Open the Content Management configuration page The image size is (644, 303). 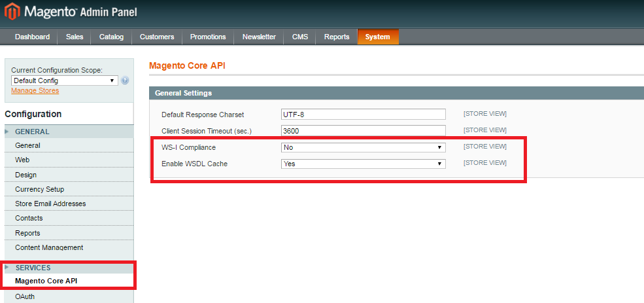(49, 247)
